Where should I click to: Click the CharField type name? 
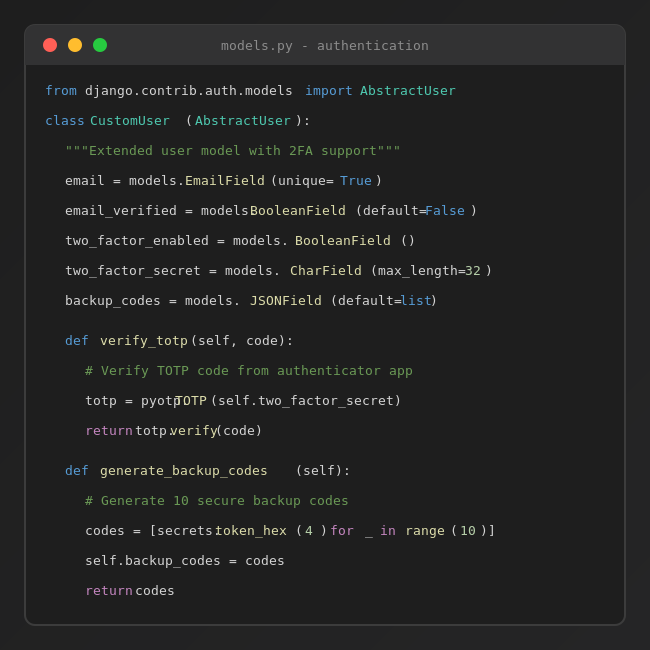[x=326, y=271]
